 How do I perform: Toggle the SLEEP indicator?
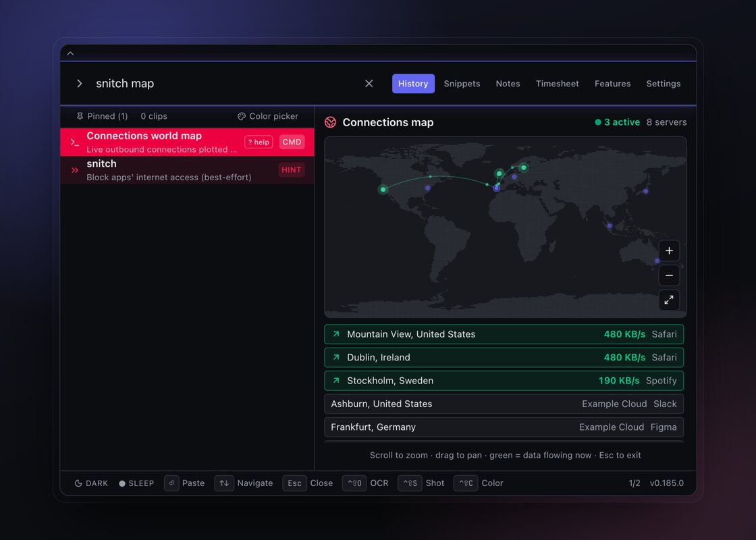point(136,483)
